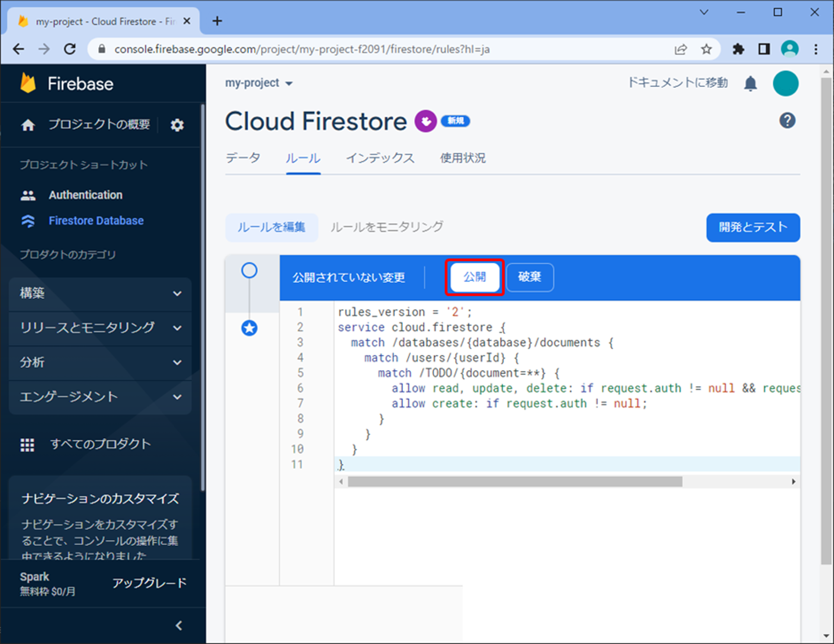This screenshot has height=644, width=834.
Task: Open the Firestore Database sidebar link
Action: click(x=96, y=221)
